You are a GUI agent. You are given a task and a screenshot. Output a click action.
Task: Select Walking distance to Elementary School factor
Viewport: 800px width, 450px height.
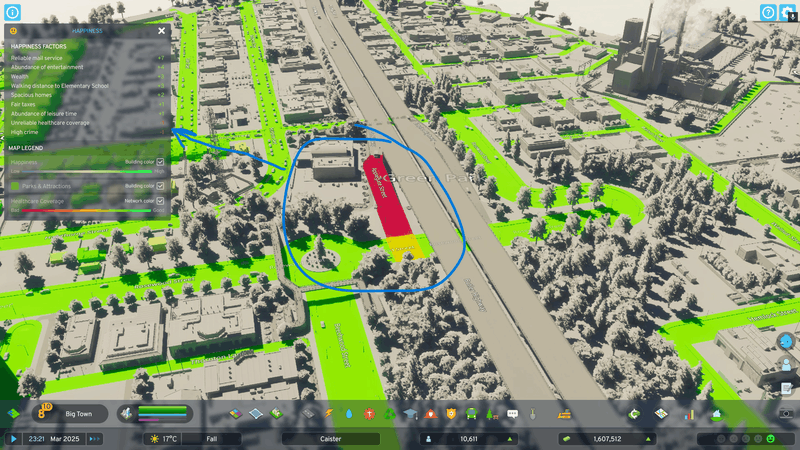point(87,86)
